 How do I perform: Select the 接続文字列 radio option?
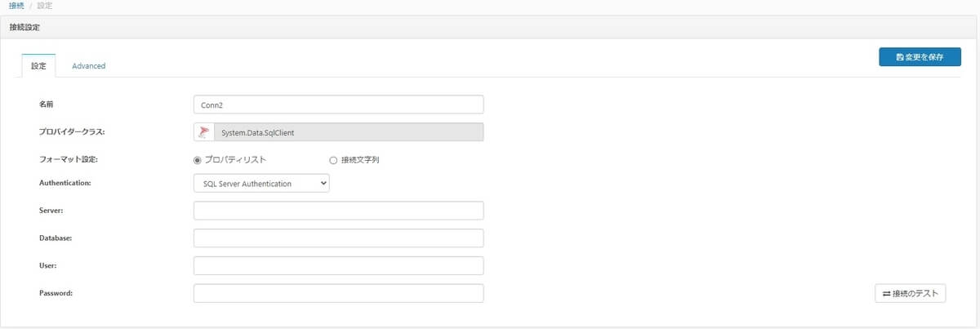(x=333, y=159)
